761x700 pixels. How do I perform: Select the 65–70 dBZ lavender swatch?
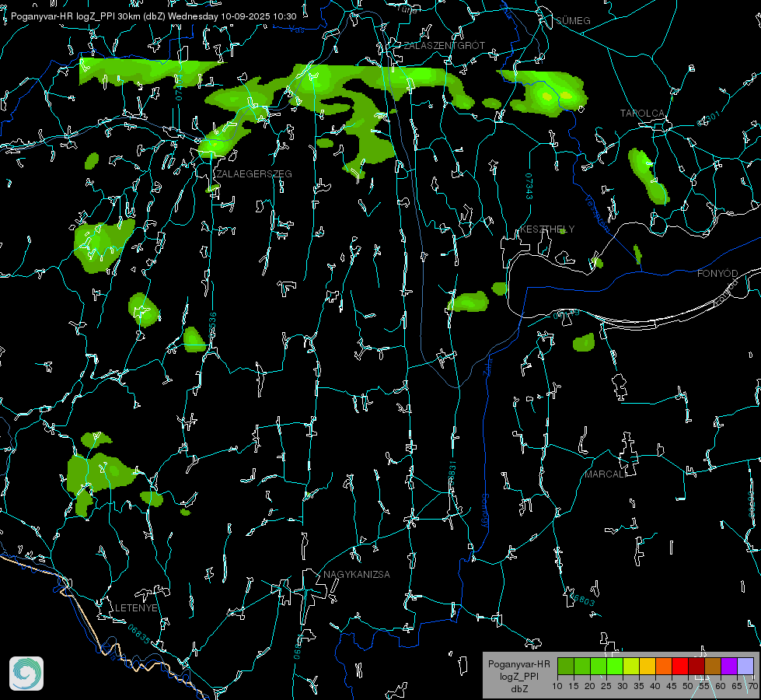(x=745, y=666)
